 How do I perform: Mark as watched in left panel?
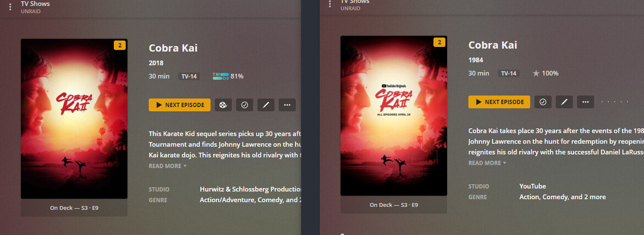click(x=244, y=105)
